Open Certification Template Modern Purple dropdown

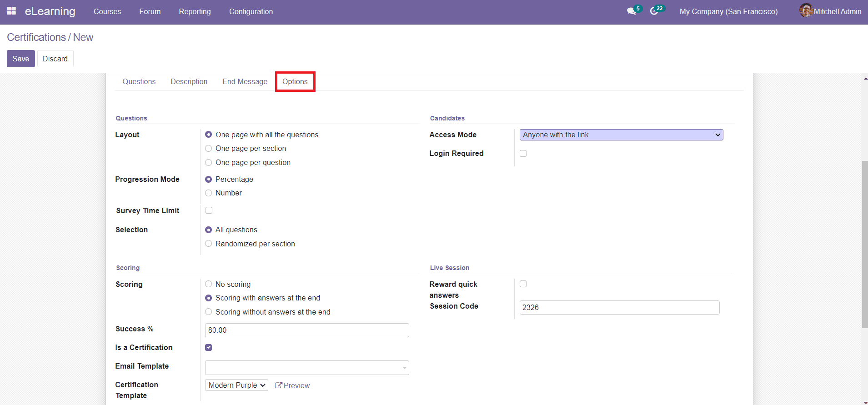[x=236, y=385]
